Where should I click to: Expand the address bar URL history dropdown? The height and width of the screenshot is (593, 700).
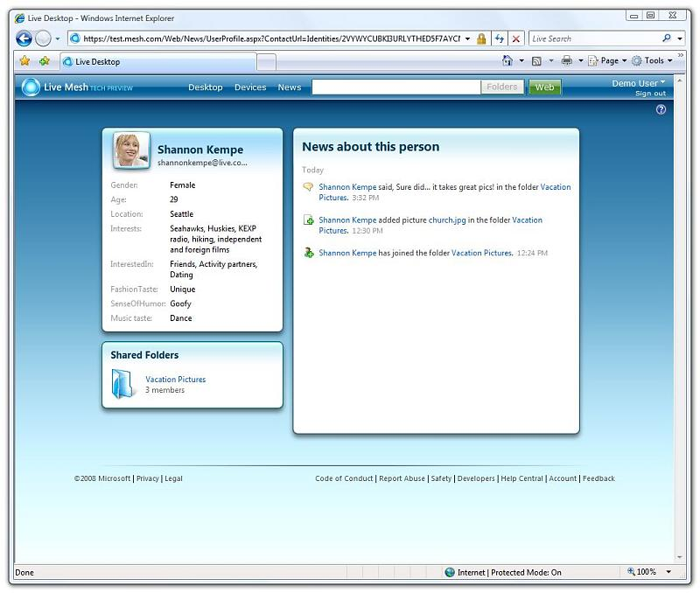click(x=467, y=38)
